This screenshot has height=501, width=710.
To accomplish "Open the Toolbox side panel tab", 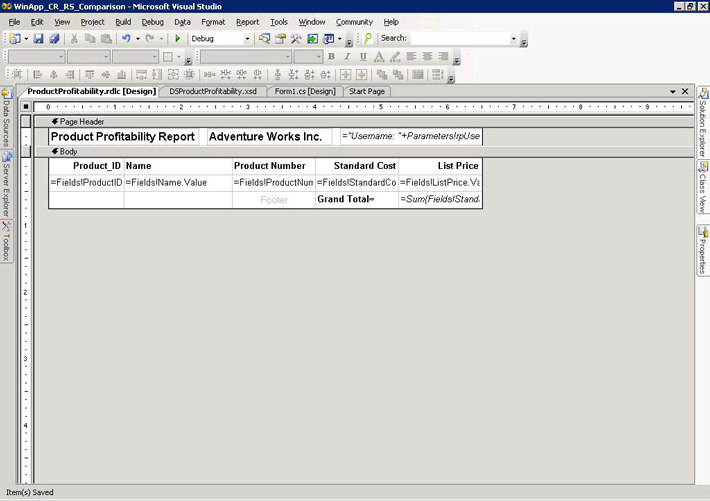I will [6, 241].
